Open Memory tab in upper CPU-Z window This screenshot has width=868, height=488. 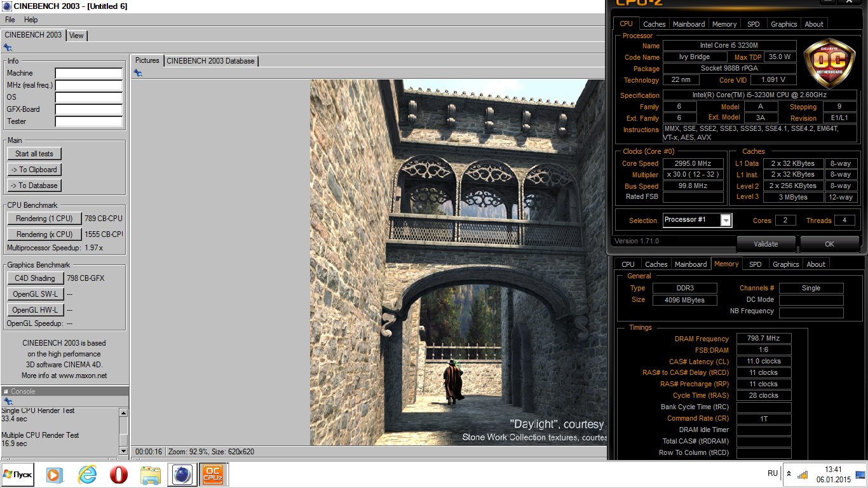tap(724, 24)
